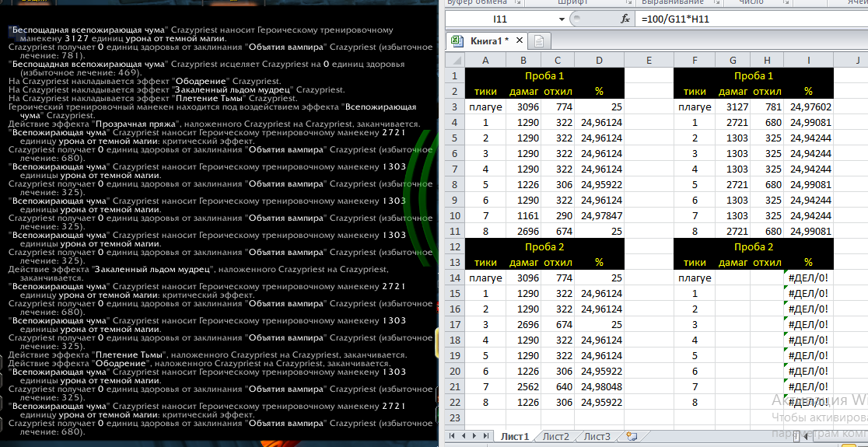The image size is (868, 447).
Task: Click the fx Insert Function icon
Action: click(x=625, y=19)
